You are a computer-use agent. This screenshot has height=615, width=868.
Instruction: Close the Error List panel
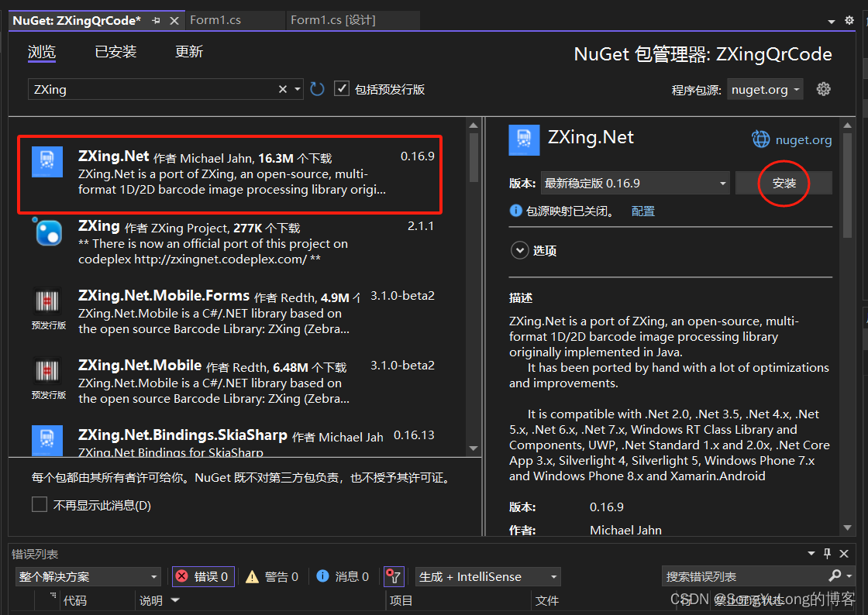tap(844, 553)
